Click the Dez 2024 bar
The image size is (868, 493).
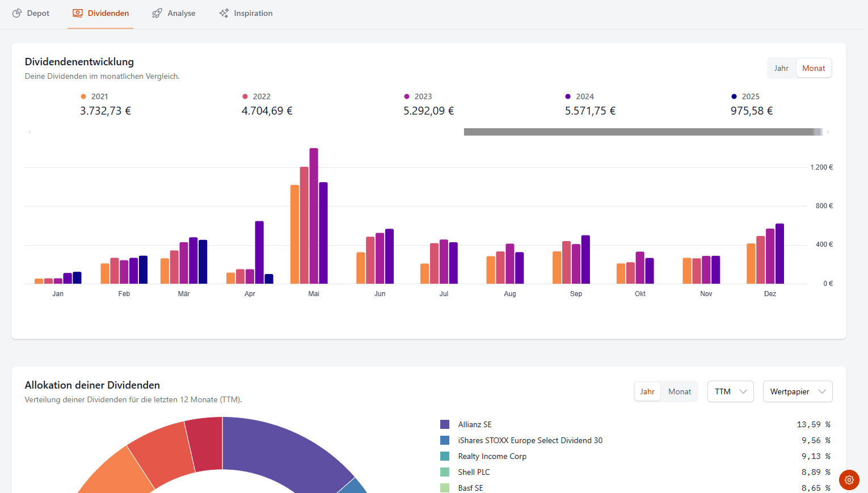point(779,254)
